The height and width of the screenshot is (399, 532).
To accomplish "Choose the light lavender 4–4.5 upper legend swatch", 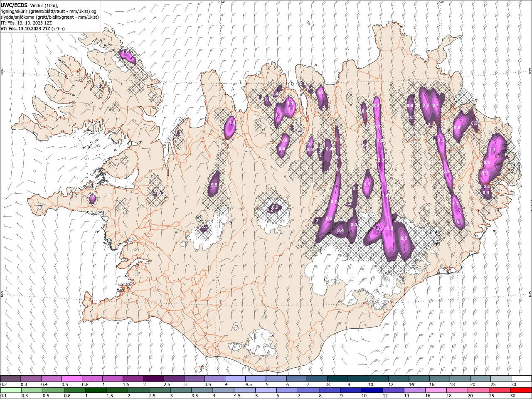I will [x=235, y=379].
